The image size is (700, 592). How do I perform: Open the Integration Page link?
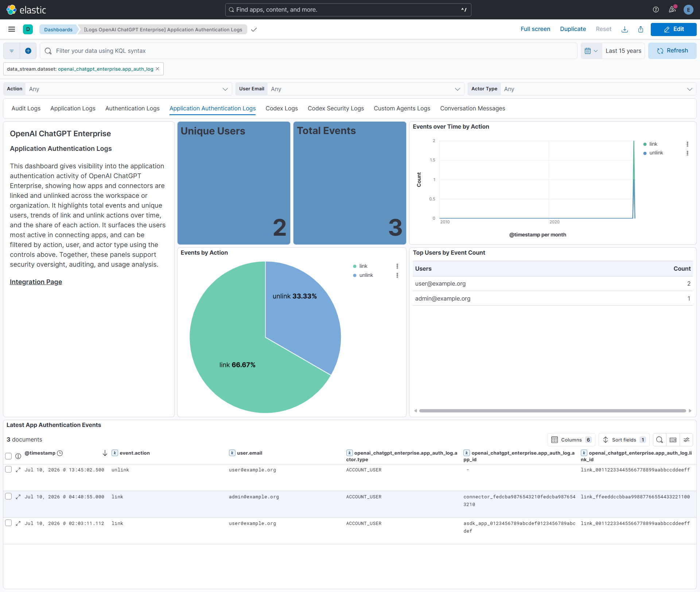pyautogui.click(x=36, y=282)
